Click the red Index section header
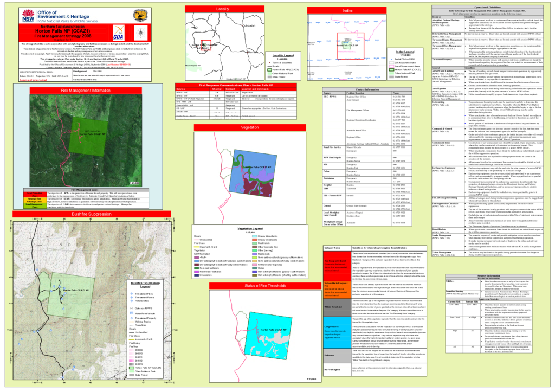 (347, 11)
